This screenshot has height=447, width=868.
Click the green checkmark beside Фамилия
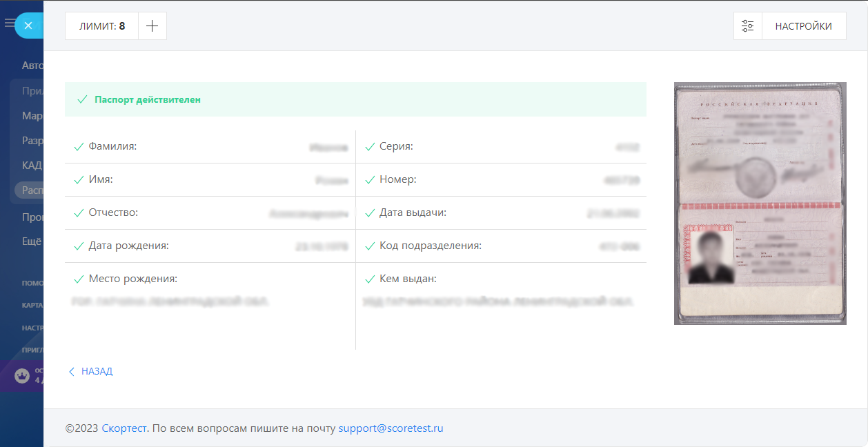tap(79, 146)
